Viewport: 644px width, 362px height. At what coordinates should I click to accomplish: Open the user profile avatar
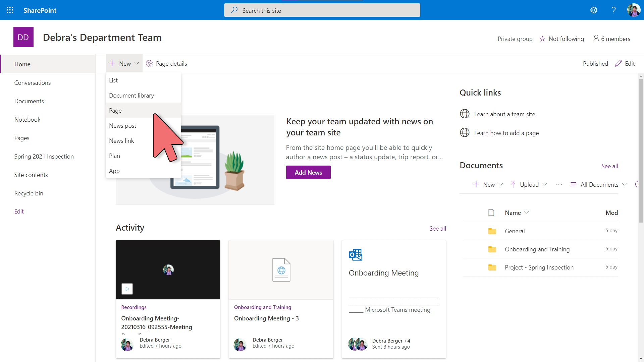[634, 10]
